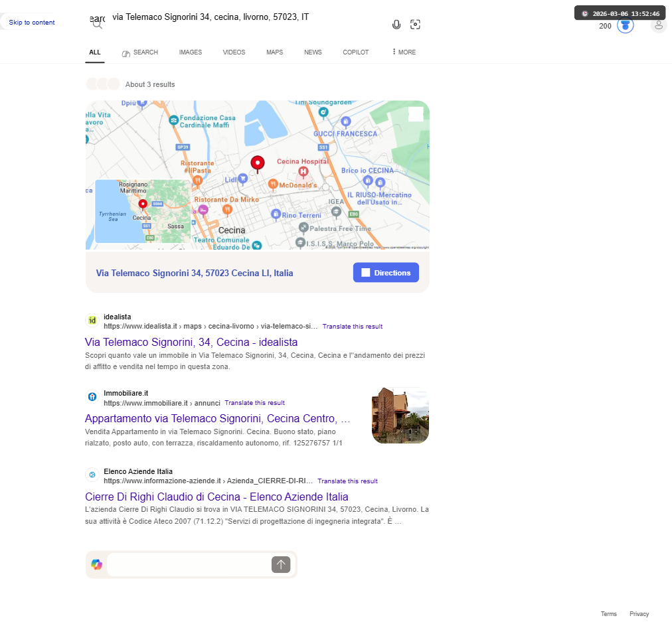Click the white square map expand control
The height and width of the screenshot is (626, 672).
[x=416, y=114]
